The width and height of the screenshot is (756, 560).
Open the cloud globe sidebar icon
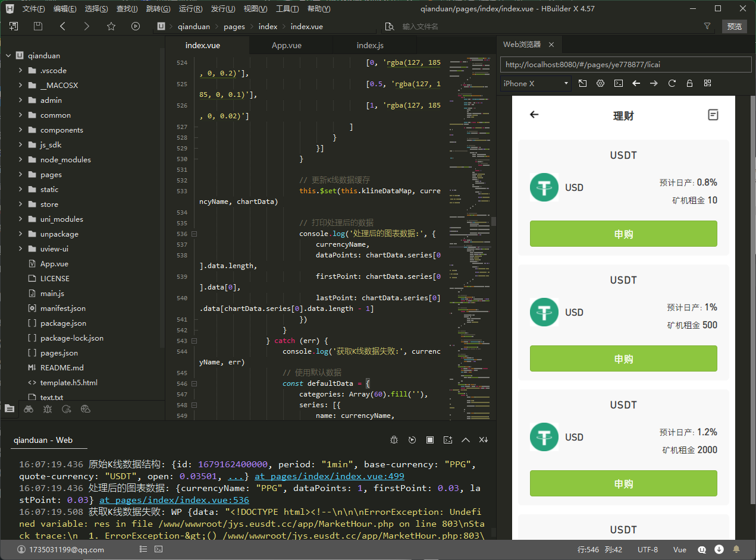pos(86,408)
